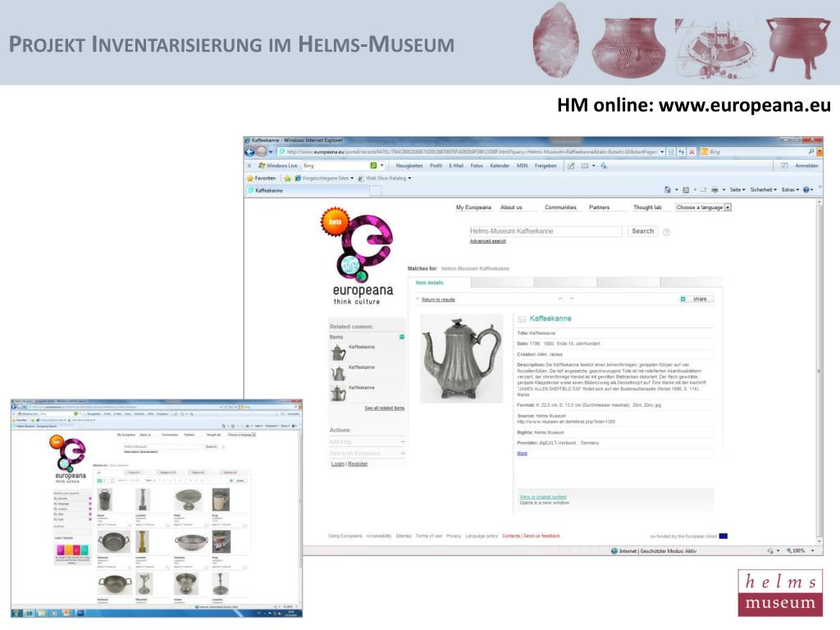Click the Save to My Europeana arrow

coord(402,453)
